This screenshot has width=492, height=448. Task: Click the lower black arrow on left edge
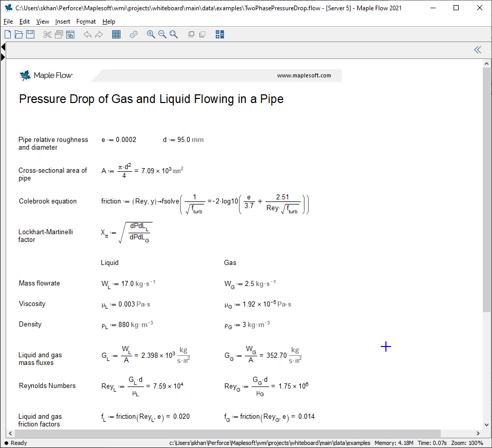pos(3,57)
